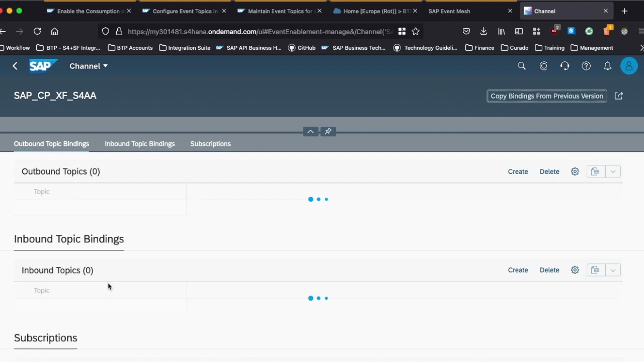Image resolution: width=644 pixels, height=362 pixels.
Task: Open Outbound Topics table settings gear
Action: 575,171
